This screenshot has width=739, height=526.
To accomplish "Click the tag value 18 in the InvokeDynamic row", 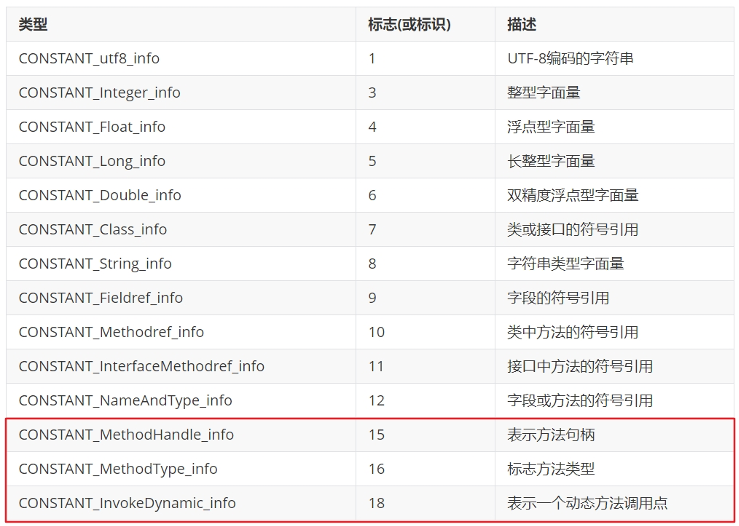I will tap(377, 503).
